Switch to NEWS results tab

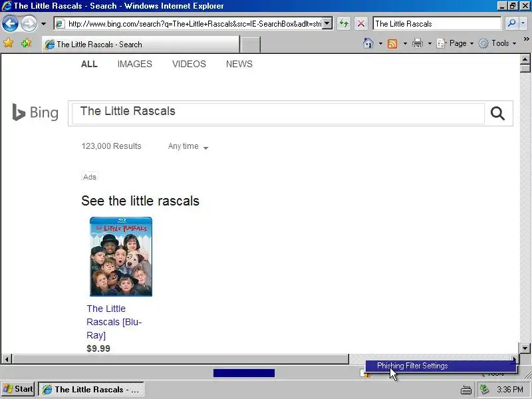(239, 64)
